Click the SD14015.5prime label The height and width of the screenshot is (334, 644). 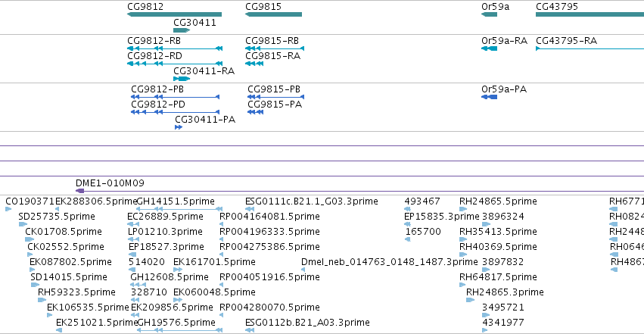coord(69,277)
